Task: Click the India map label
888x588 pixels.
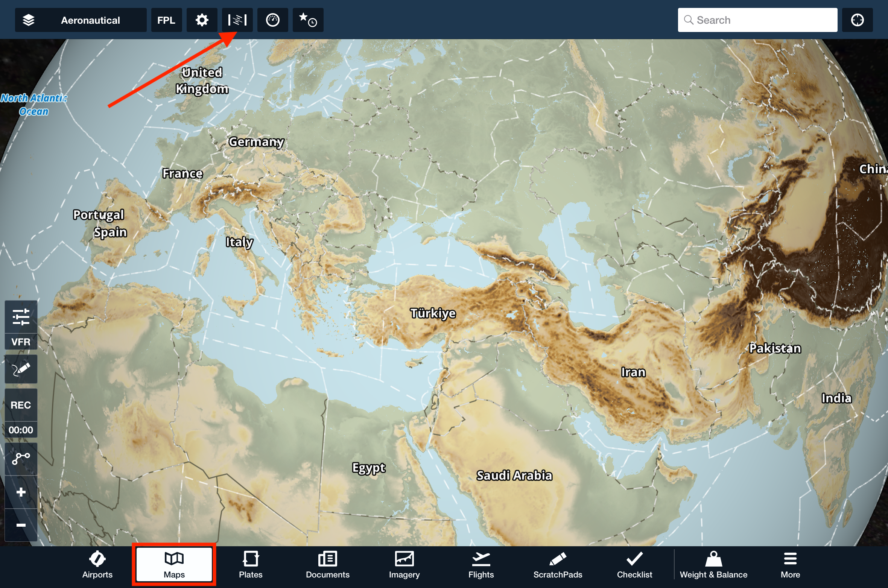Action: click(836, 398)
